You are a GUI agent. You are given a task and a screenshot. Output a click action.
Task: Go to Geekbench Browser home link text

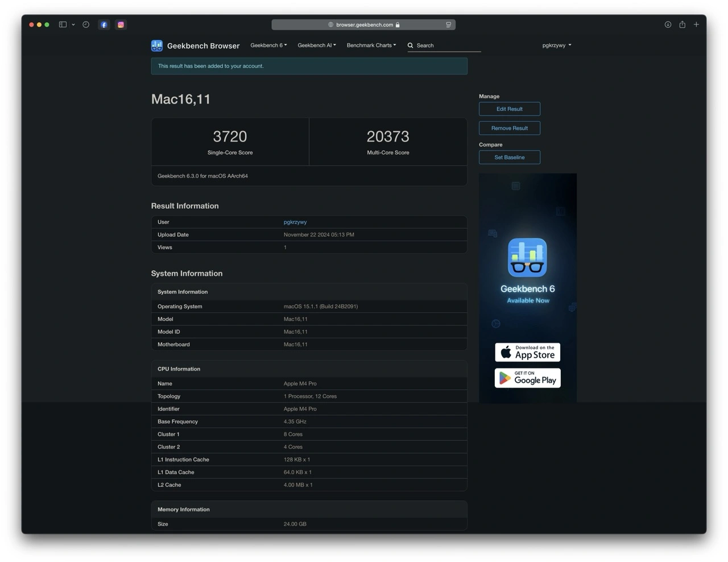(203, 46)
